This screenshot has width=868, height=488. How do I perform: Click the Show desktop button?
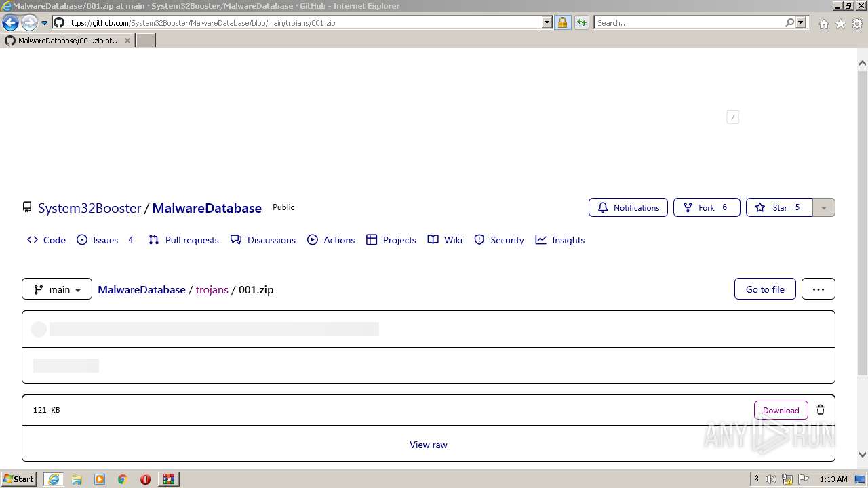[x=861, y=479]
